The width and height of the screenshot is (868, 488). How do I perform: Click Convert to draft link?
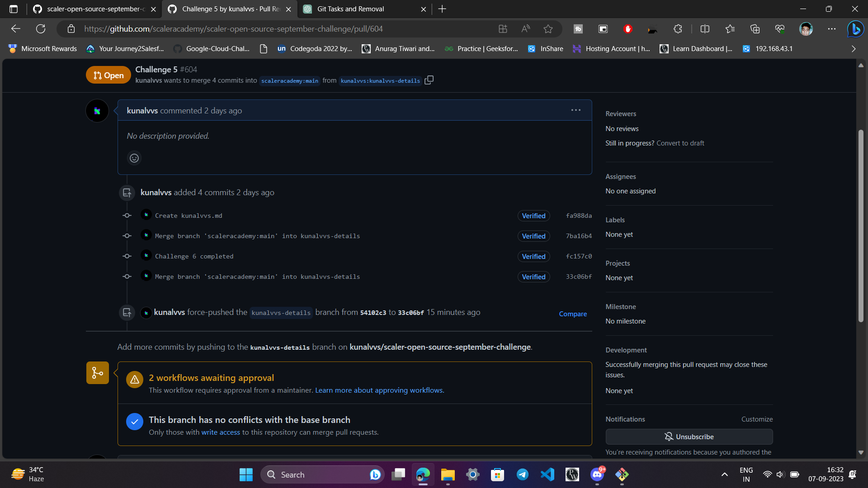coord(680,143)
